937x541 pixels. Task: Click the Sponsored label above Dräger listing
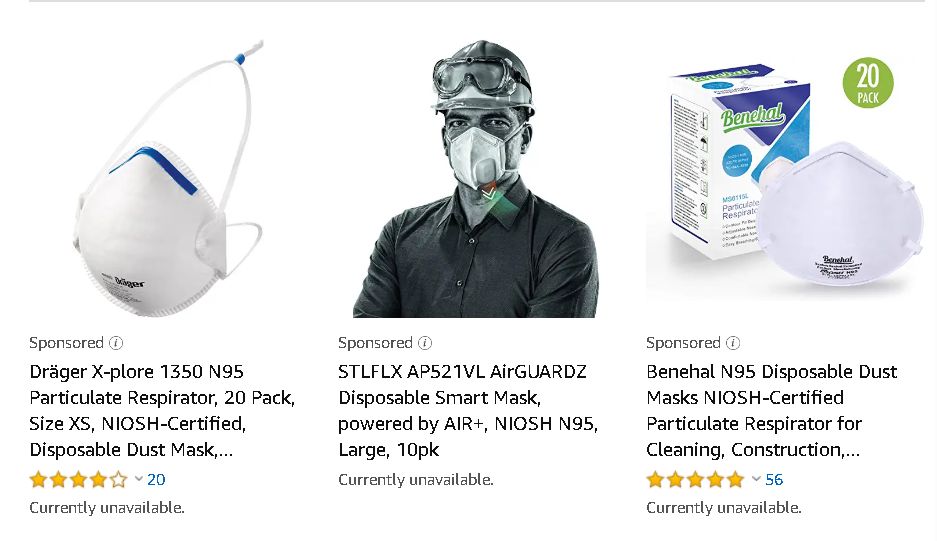(x=67, y=343)
